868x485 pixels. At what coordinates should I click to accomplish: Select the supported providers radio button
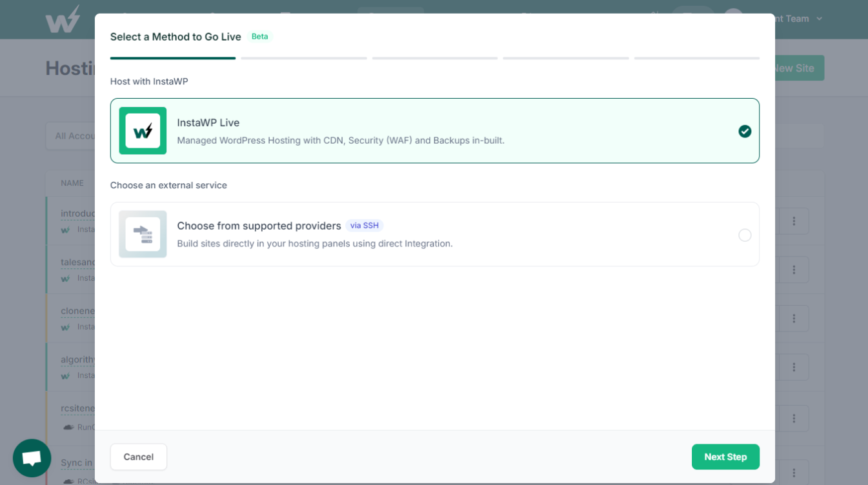tap(745, 235)
